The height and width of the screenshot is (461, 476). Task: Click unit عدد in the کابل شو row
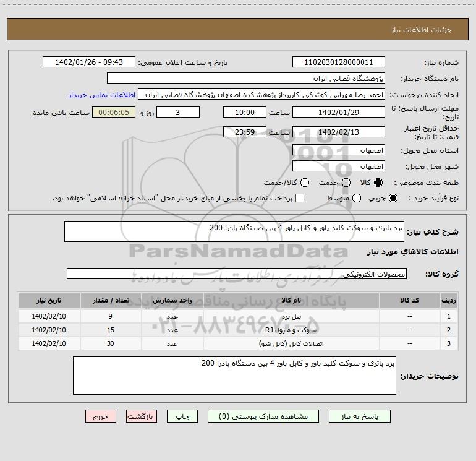[x=172, y=343]
